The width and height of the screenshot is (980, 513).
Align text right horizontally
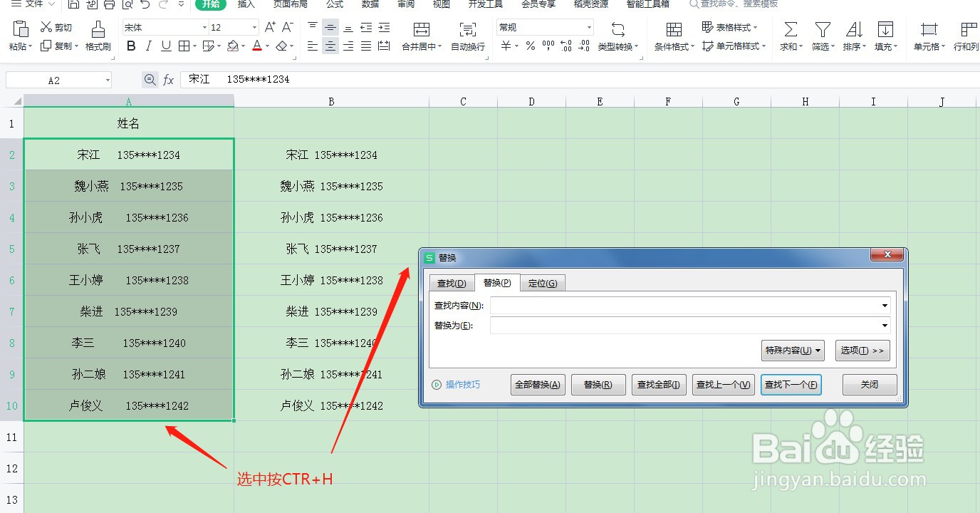click(x=348, y=46)
